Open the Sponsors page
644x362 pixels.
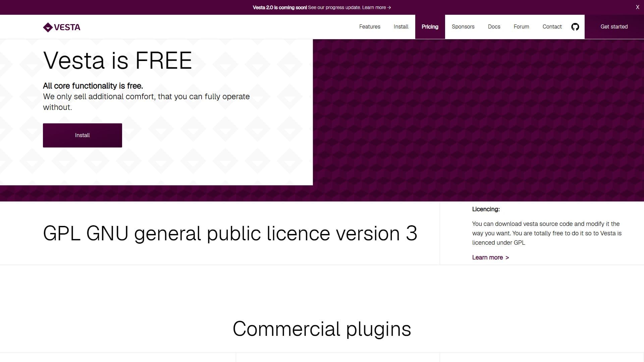pyautogui.click(x=463, y=27)
